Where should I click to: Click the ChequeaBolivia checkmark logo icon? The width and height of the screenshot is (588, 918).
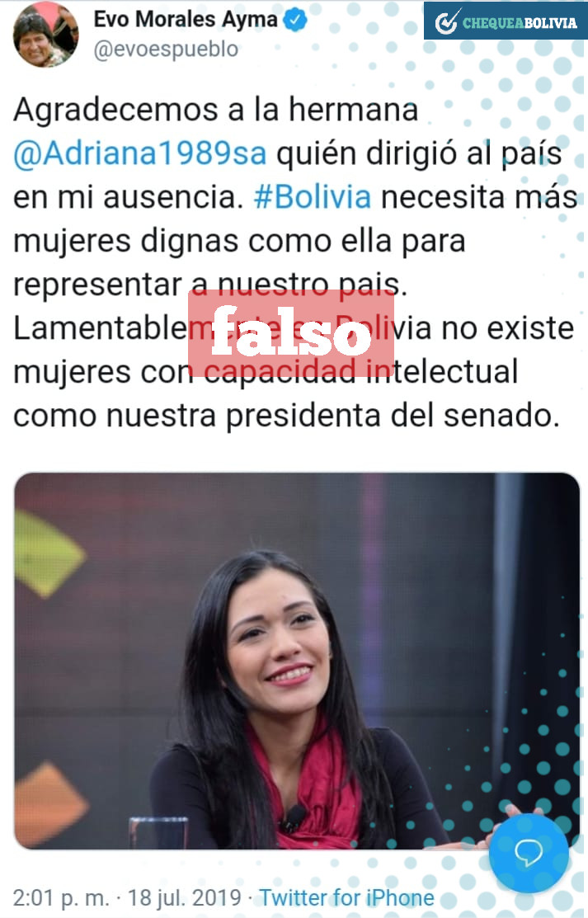[x=448, y=21]
